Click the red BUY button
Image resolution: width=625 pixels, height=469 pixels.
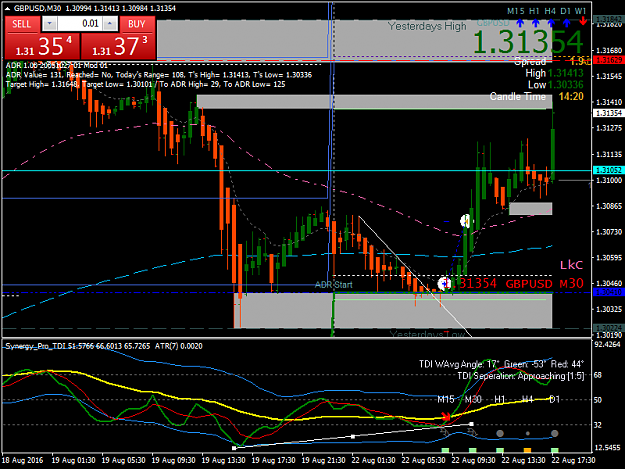click(137, 24)
